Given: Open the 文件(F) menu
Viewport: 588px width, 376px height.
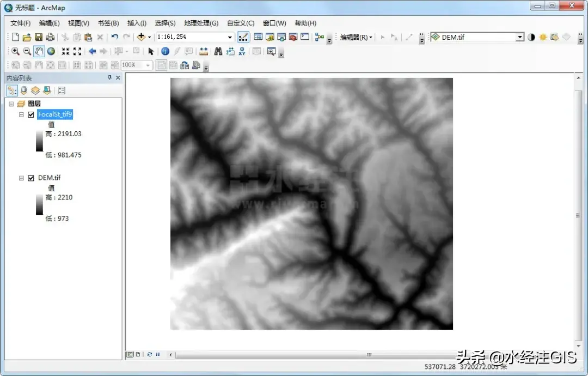Looking at the screenshot, I should click(20, 23).
